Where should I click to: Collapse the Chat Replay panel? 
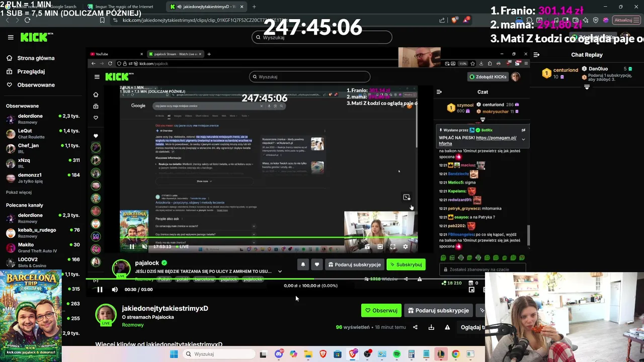[x=536, y=54]
